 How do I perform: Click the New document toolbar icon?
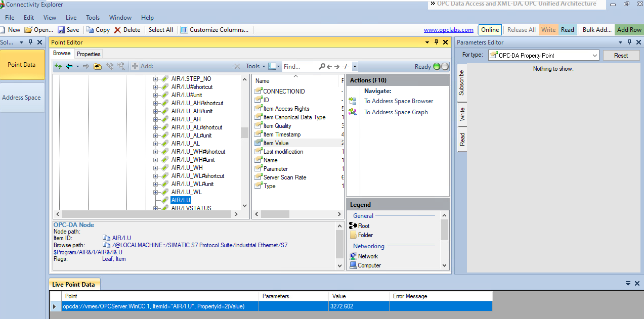pyautogui.click(x=11, y=30)
